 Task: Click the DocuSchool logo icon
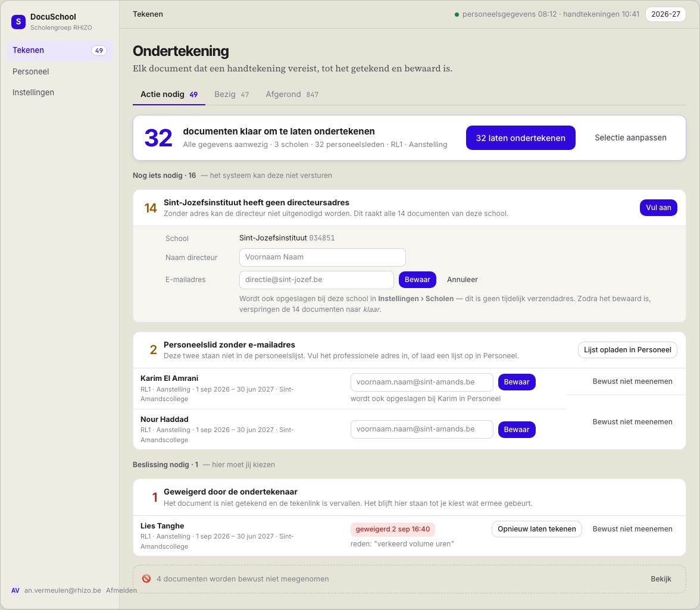pos(18,21)
